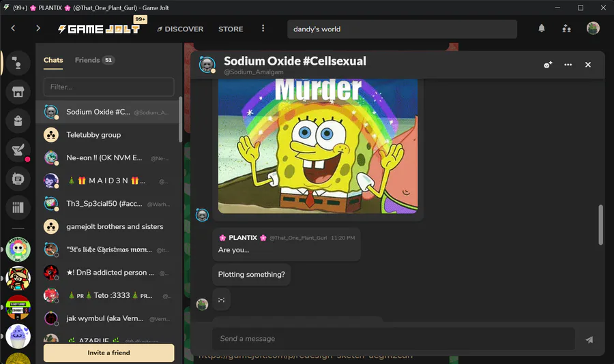Open the backpack icon in left sidebar

pyautogui.click(x=18, y=121)
